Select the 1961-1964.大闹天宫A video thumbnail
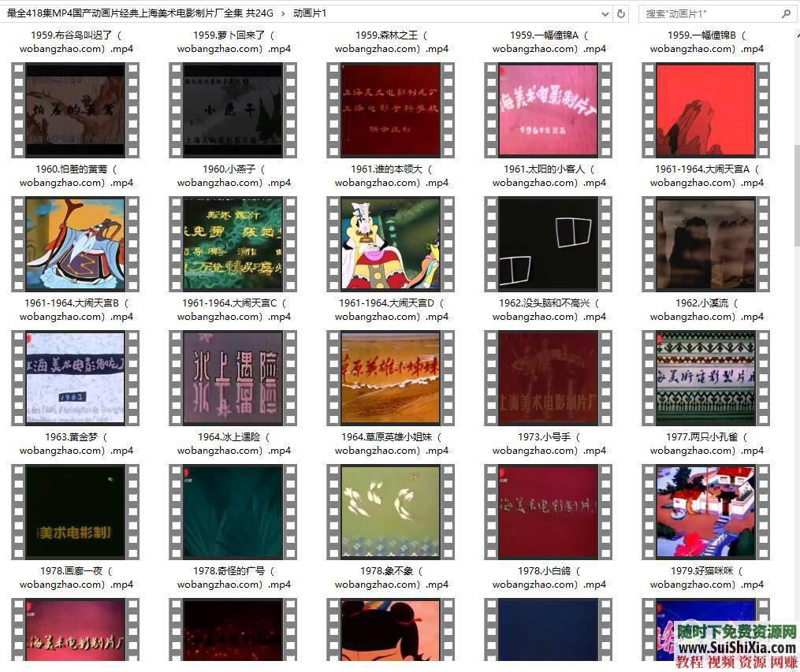Screen dimensions: 800x672 705,110
